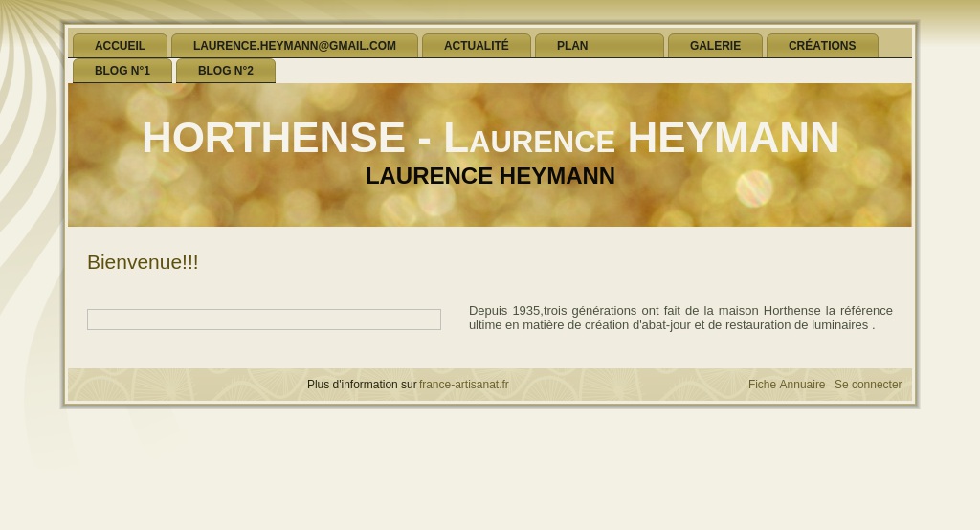Click the Bienvenue!!! heading
980x530 pixels.
[x=143, y=262]
